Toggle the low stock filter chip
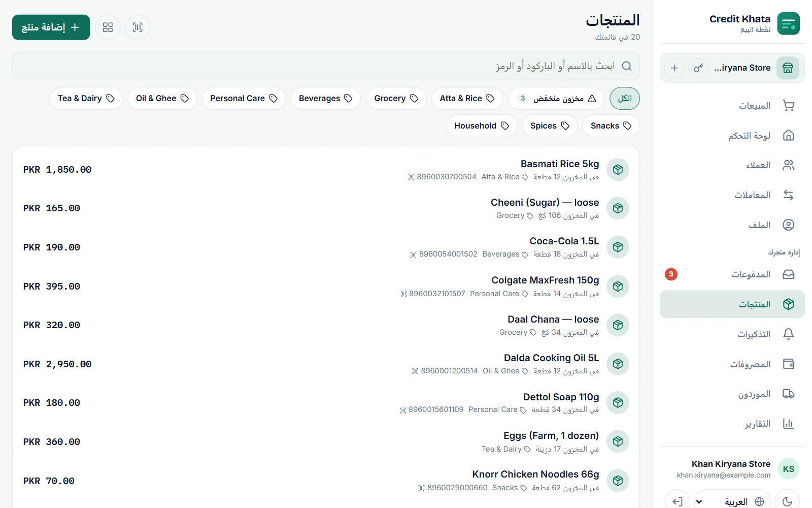 coord(556,99)
